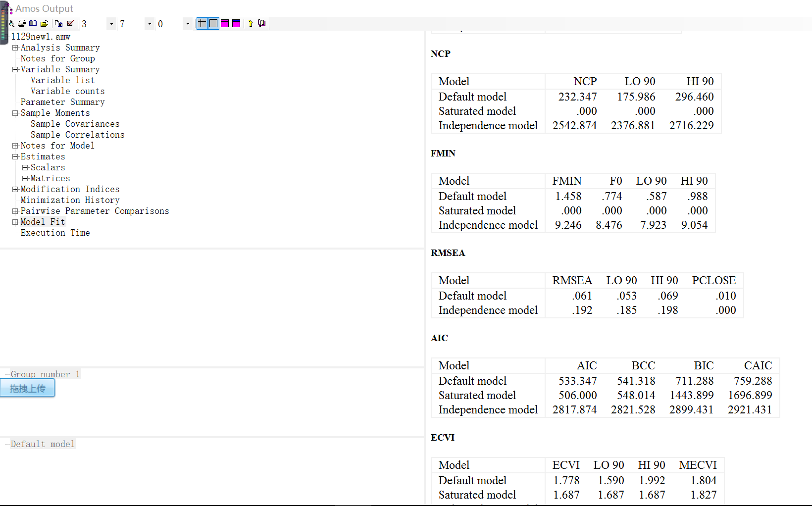Viewport: 812px width, 506px height.
Task: Collapse the Estimates tree node
Action: pos(15,156)
